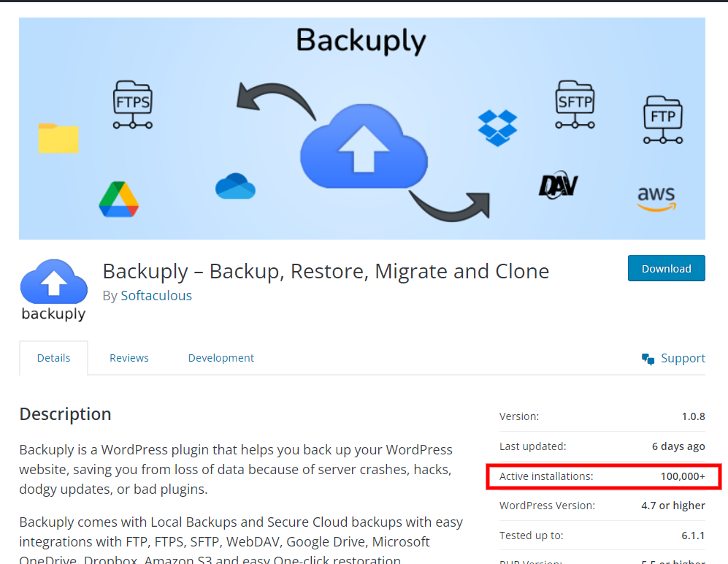Click the DAV icon in the banner
Screen dimensions: 728x564
557,185
